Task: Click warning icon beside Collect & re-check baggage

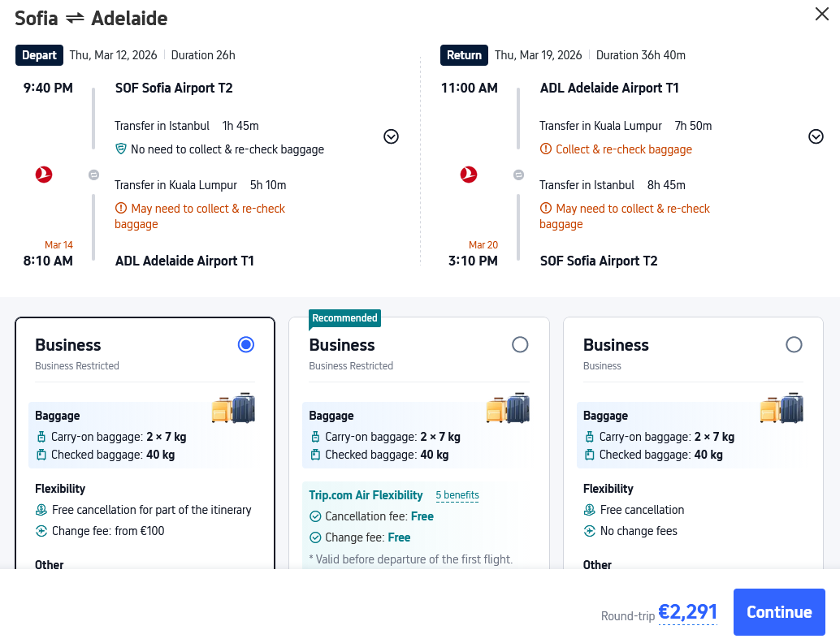Action: (546, 149)
